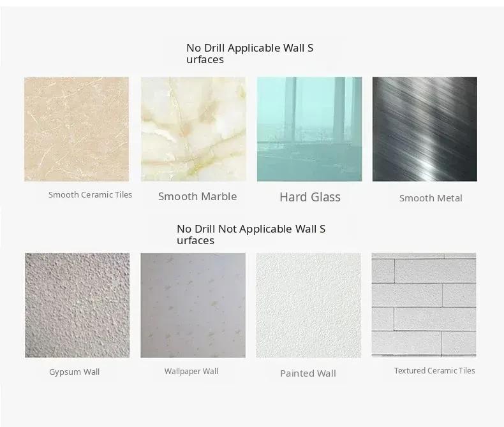Click the 'Smooth Metal' caption text

pos(431,198)
